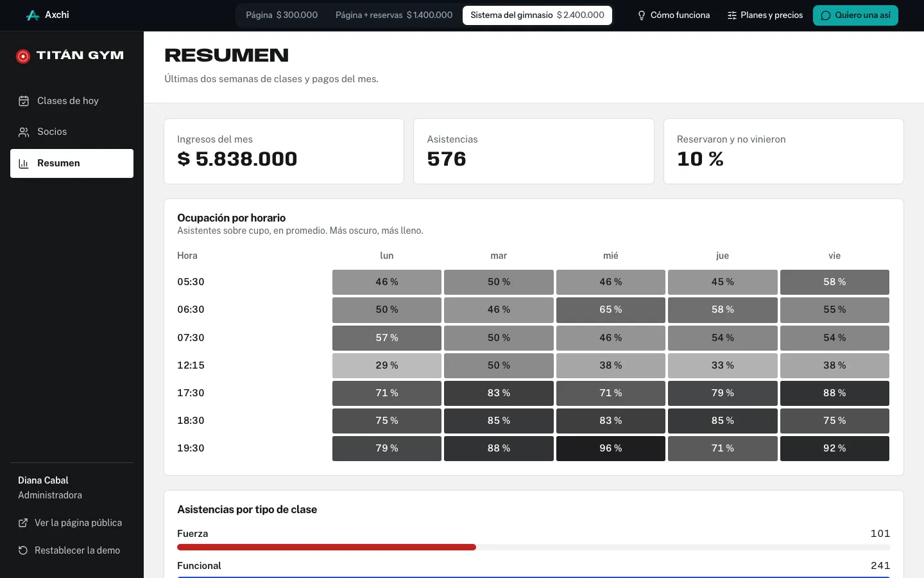The image size is (924, 578).
Task: Click the Fuerza count 101
Action: (880, 534)
